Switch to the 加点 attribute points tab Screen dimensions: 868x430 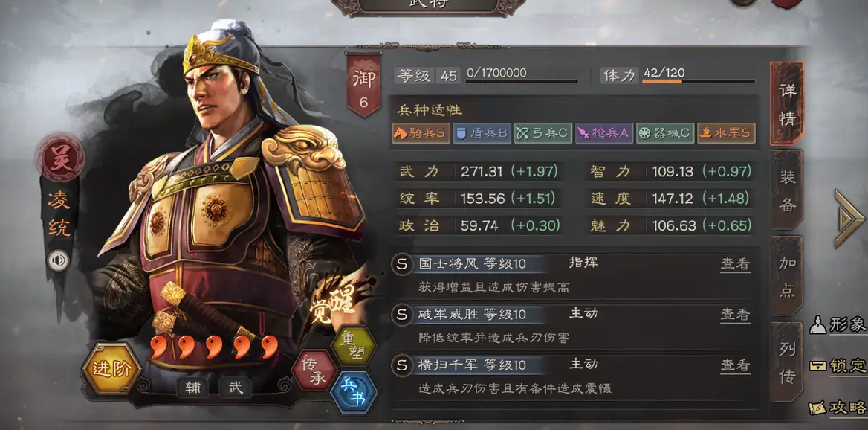pos(786,277)
